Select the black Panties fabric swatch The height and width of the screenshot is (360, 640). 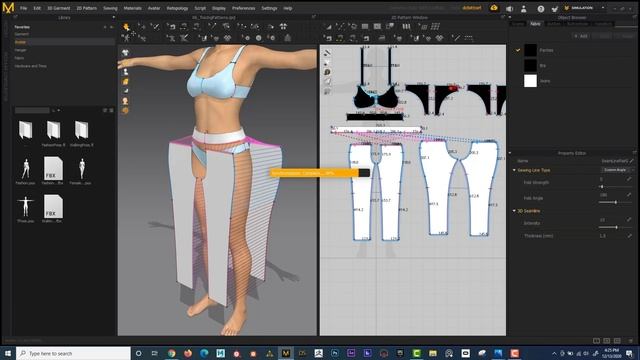click(x=530, y=50)
